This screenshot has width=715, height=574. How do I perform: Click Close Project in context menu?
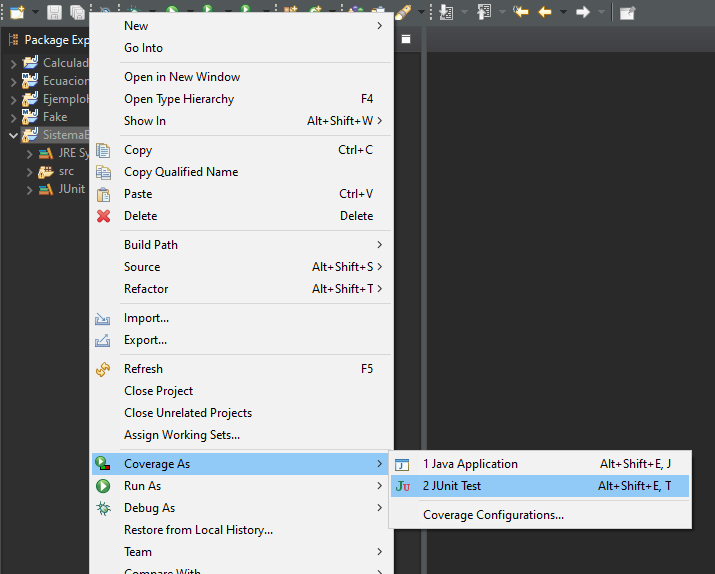coord(158,391)
